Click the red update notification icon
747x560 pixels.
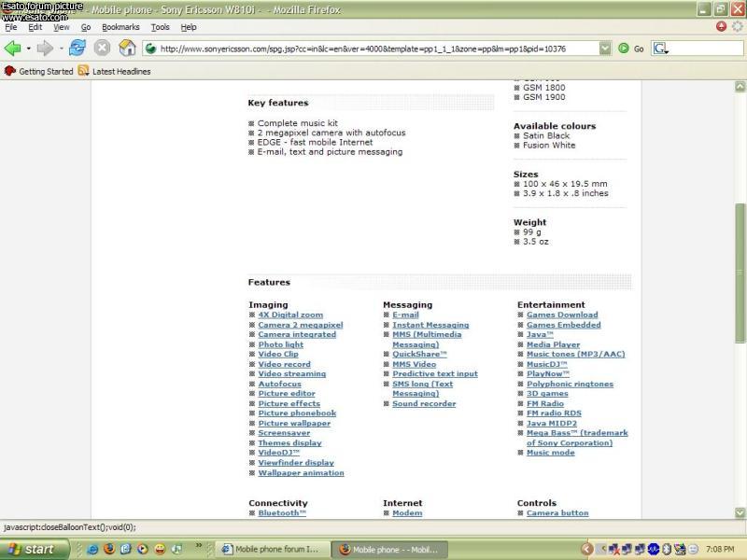click(721, 27)
